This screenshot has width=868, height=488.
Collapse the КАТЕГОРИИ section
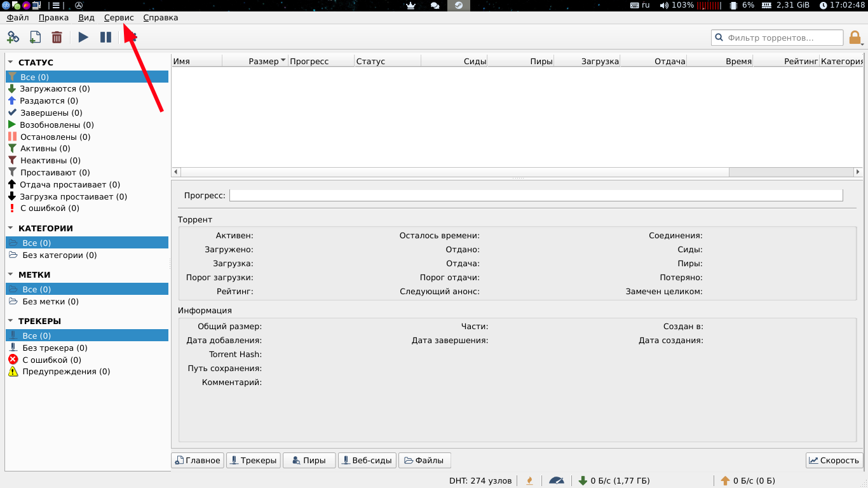pos(10,228)
